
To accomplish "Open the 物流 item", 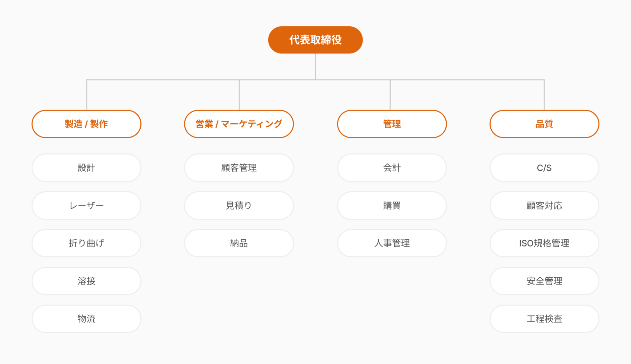I will pos(86,319).
